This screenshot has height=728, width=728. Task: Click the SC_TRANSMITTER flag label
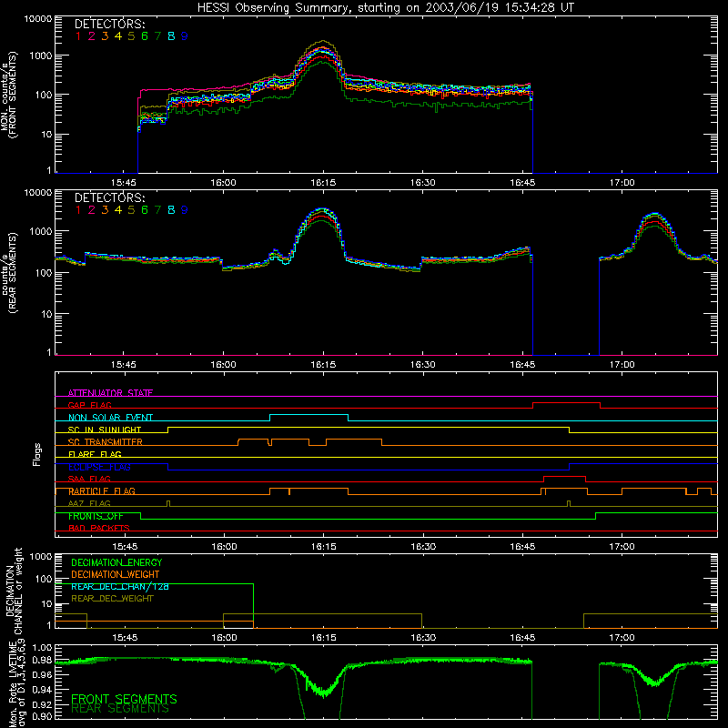106,442
